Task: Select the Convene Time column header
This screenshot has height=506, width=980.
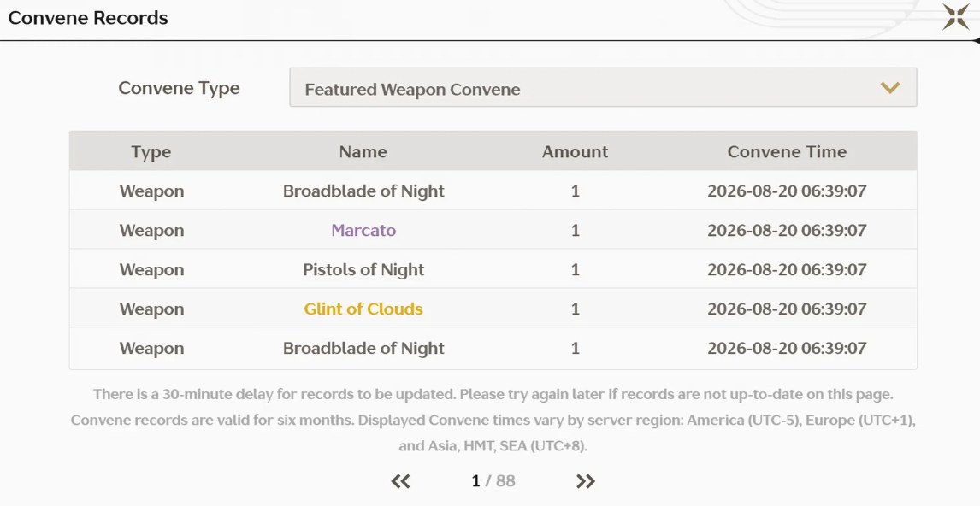Action: pos(787,152)
